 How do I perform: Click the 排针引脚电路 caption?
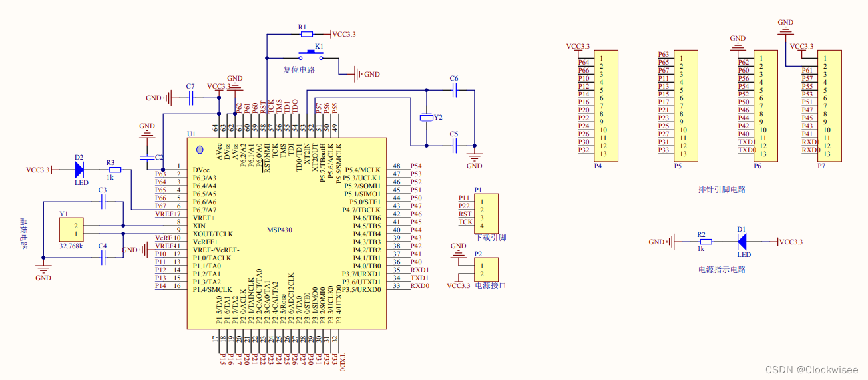(x=722, y=190)
